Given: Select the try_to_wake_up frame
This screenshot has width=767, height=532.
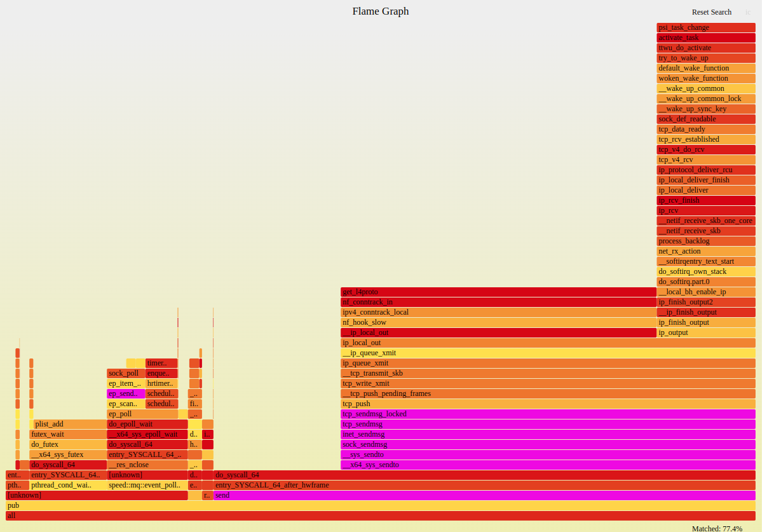Looking at the screenshot, I should coord(705,58).
